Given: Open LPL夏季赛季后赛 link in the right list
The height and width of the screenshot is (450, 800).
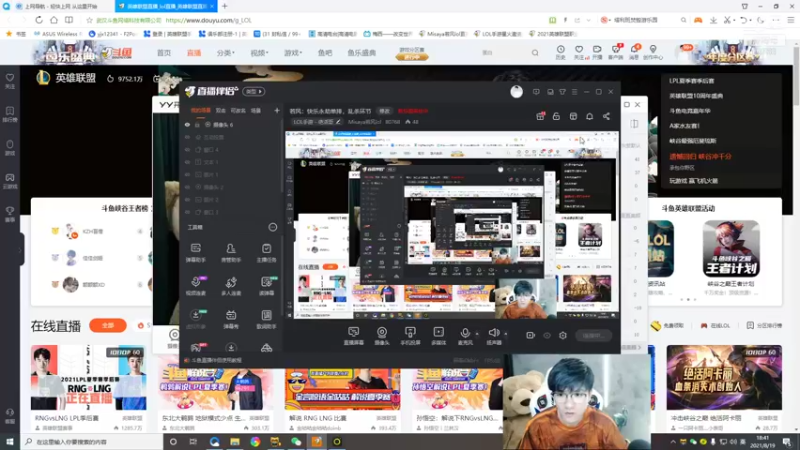Looking at the screenshot, I should (x=692, y=81).
